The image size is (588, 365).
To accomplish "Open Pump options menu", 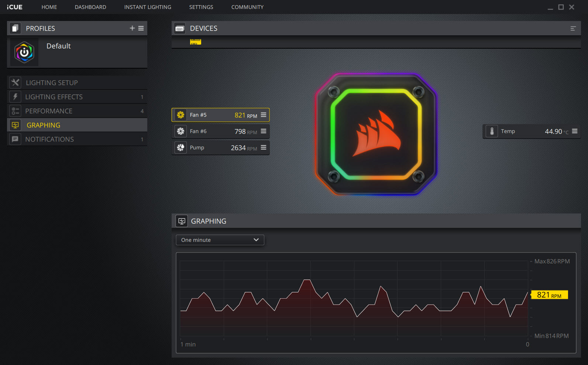I will [264, 147].
